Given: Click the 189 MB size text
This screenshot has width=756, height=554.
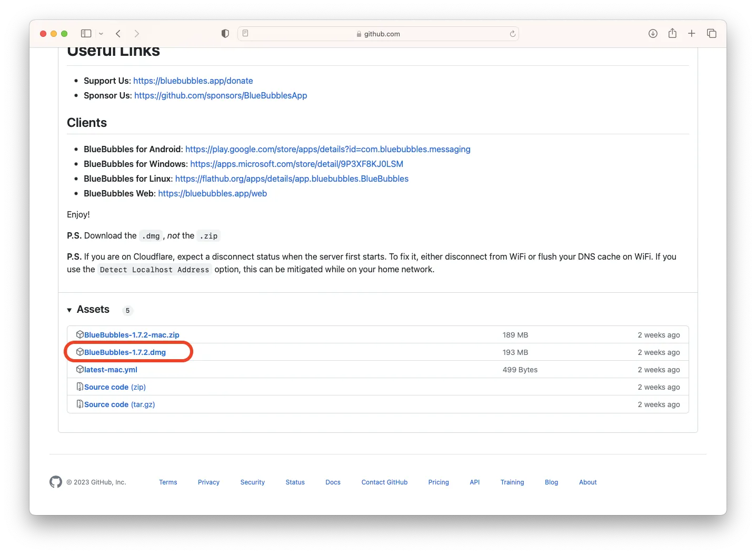Looking at the screenshot, I should coord(515,335).
